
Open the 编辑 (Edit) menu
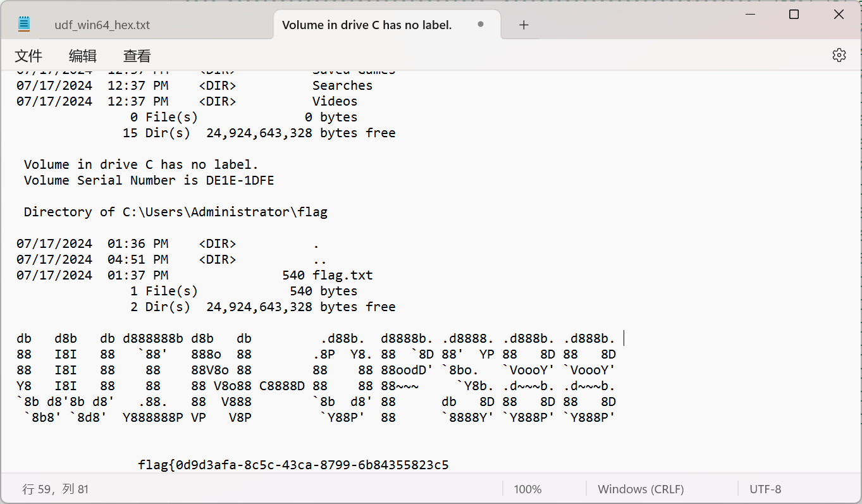(x=83, y=56)
